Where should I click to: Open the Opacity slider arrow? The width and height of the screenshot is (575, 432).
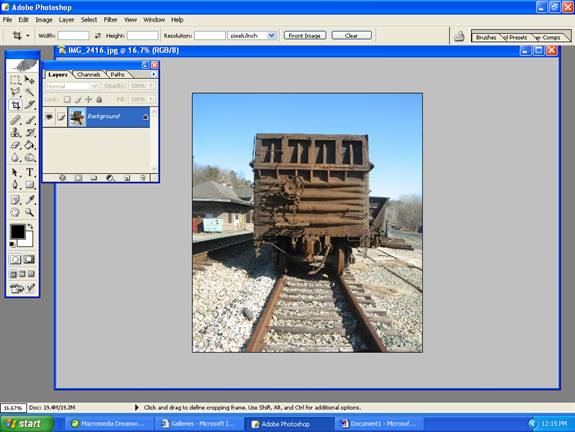[x=150, y=86]
